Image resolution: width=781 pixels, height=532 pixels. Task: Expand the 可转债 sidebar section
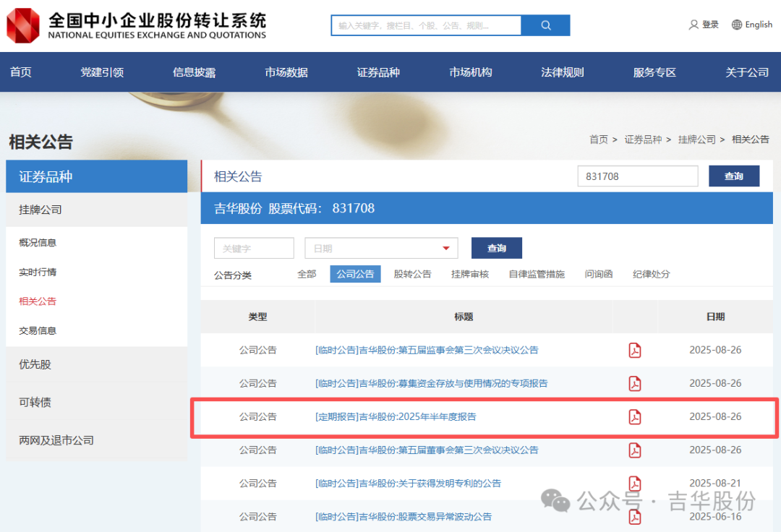click(35, 402)
